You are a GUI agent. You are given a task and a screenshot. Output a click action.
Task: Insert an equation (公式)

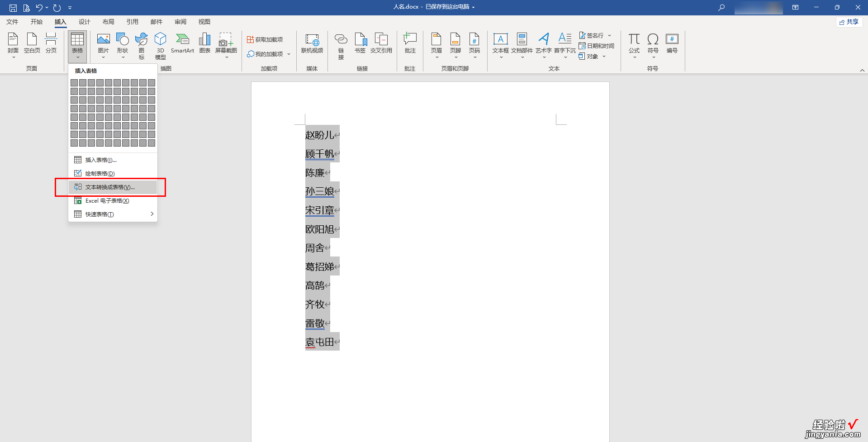tap(634, 46)
